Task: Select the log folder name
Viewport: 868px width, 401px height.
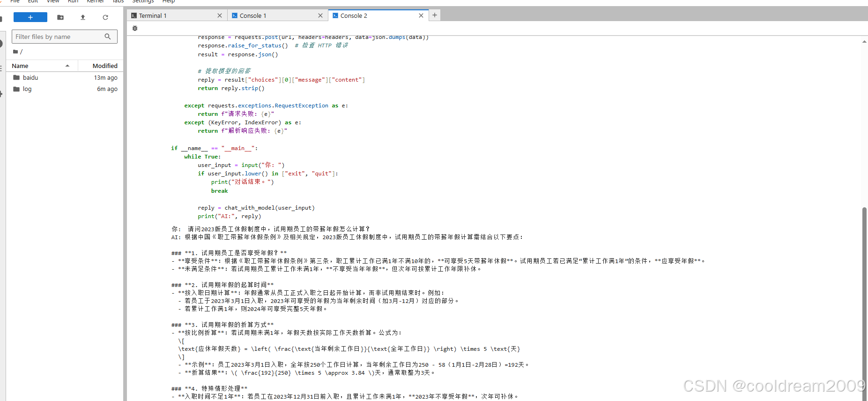Action: [x=27, y=89]
